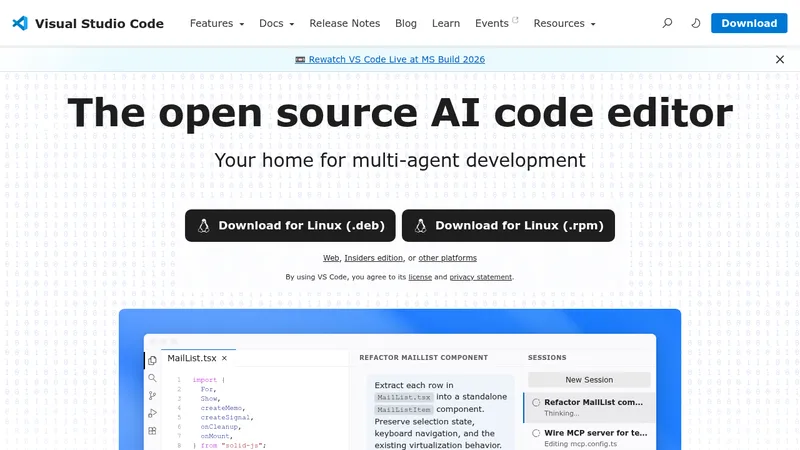Click the Visual Studio Code title text

click(99, 23)
